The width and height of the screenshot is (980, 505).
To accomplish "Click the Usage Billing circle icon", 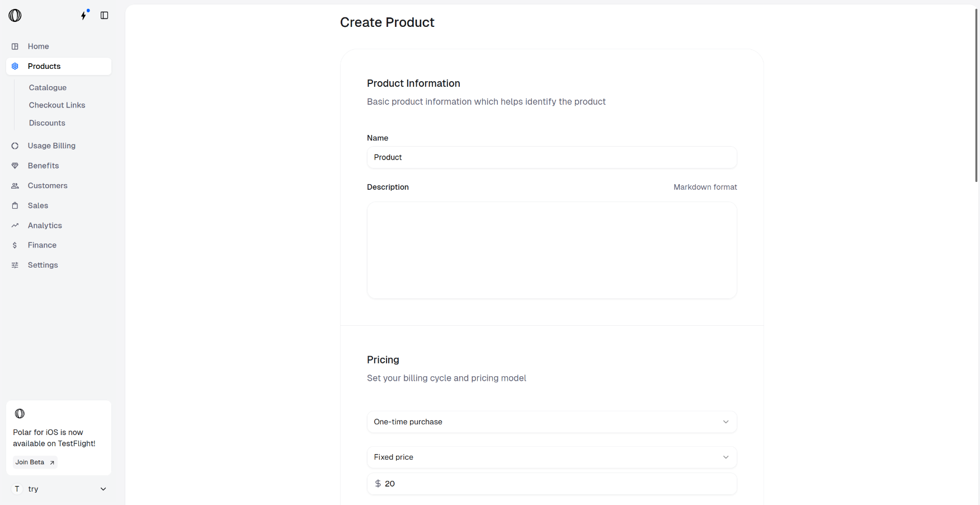I will (x=15, y=146).
